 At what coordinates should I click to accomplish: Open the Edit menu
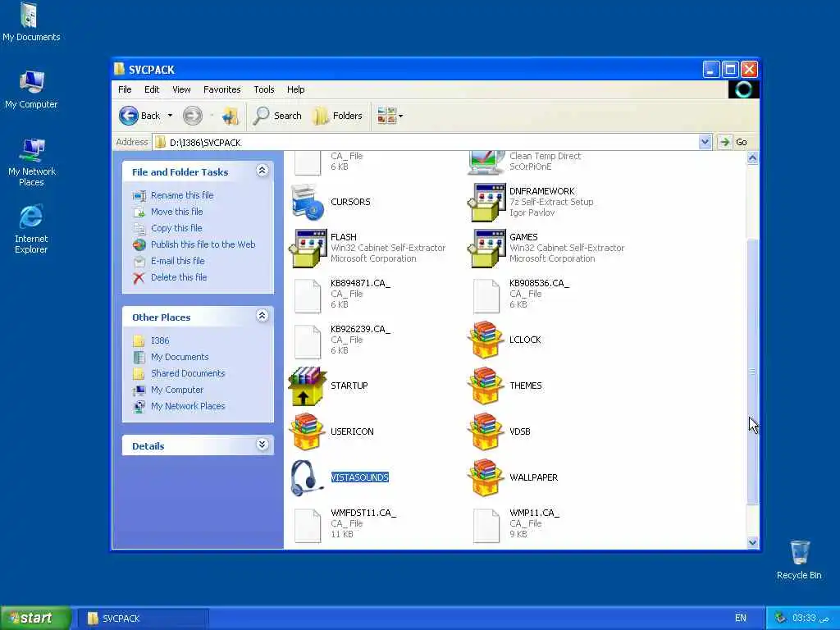pyautogui.click(x=152, y=89)
